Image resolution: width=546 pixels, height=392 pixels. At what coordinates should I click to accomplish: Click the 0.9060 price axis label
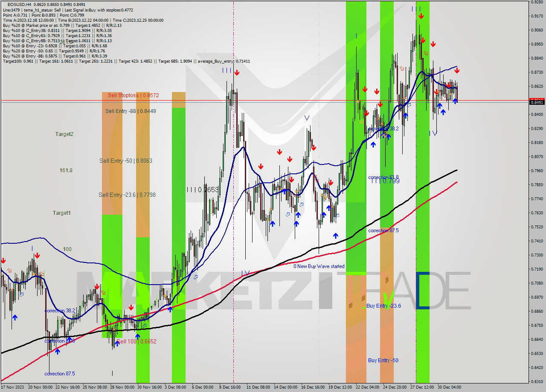pyautogui.click(x=537, y=30)
